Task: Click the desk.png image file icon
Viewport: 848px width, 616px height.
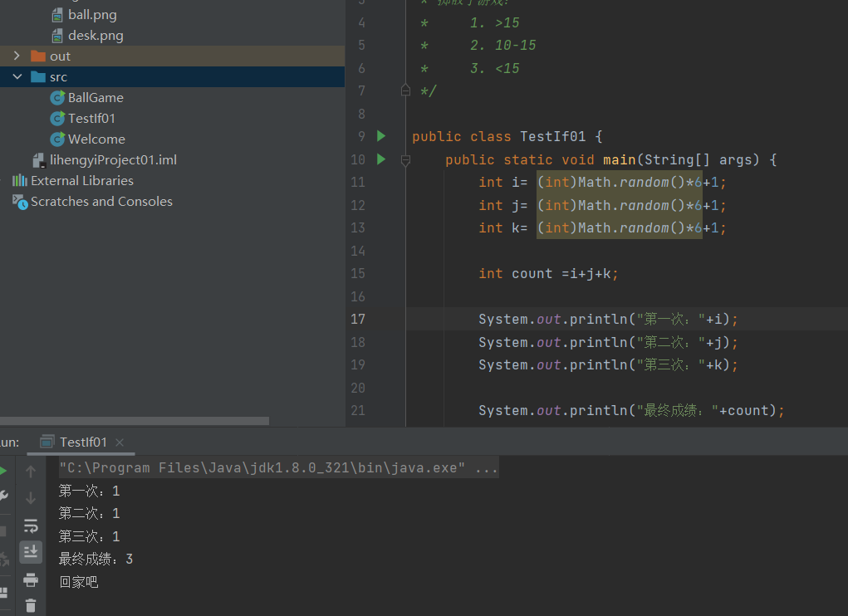Action: point(56,36)
